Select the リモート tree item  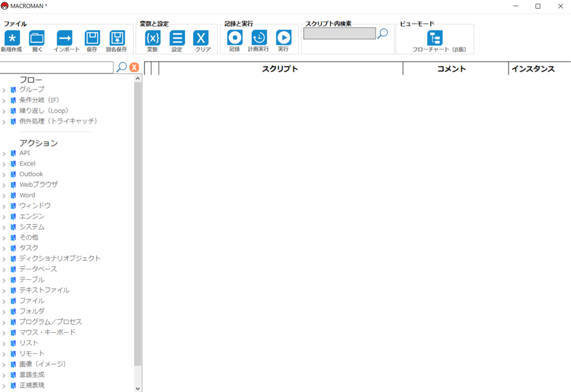click(x=32, y=353)
